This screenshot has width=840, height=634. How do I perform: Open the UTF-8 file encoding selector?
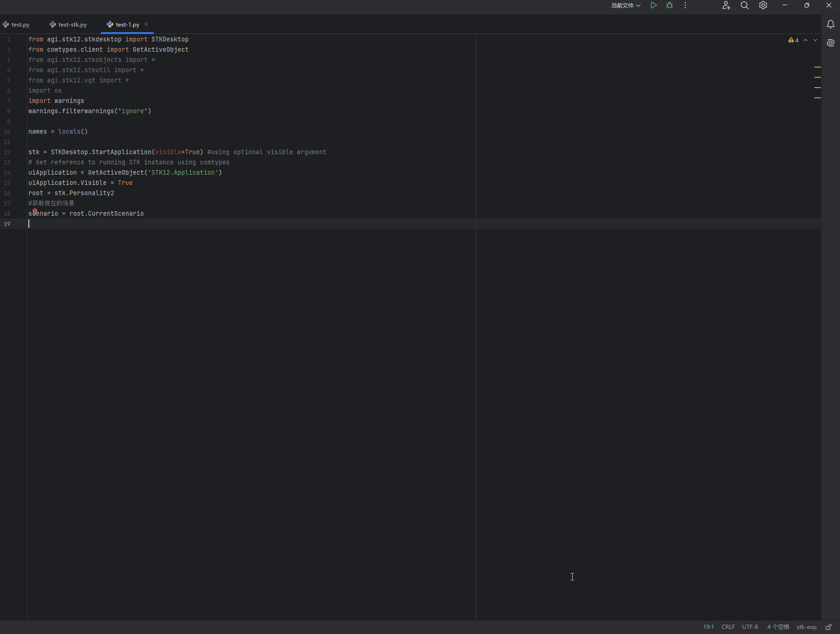[750, 627]
